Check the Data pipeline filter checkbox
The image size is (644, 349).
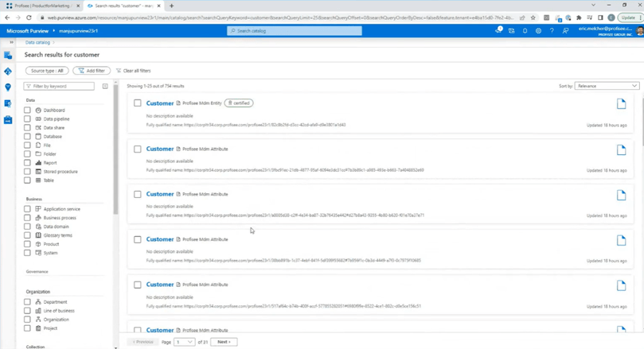[27, 119]
